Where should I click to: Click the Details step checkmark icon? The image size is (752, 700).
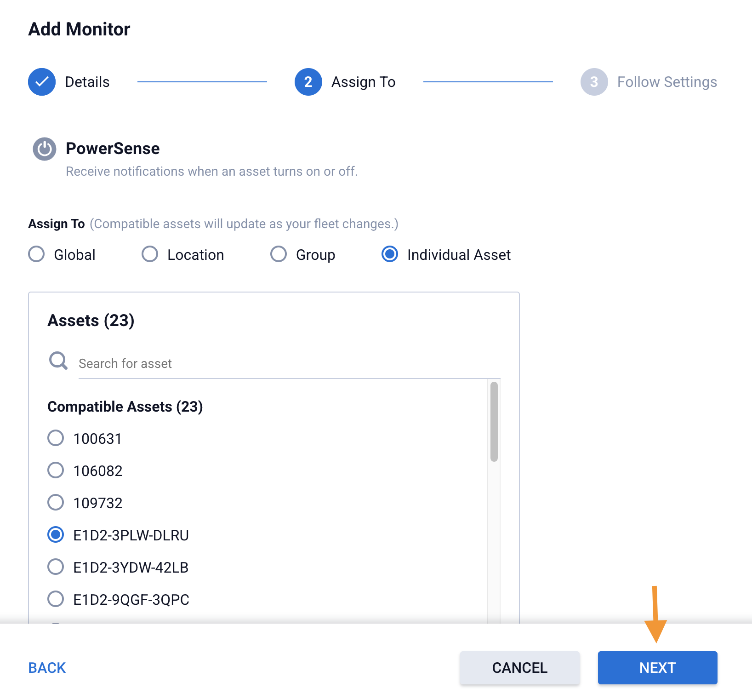[42, 82]
